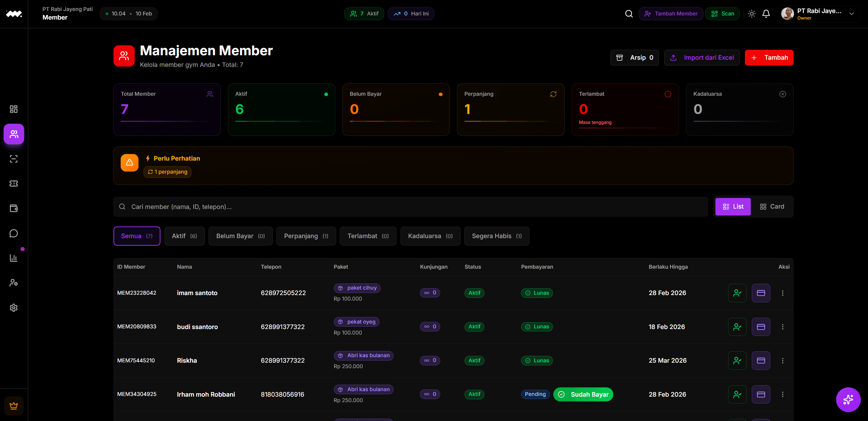Click check-in icon for imam santoto
Viewport: 868px width, 421px height.
tap(737, 293)
